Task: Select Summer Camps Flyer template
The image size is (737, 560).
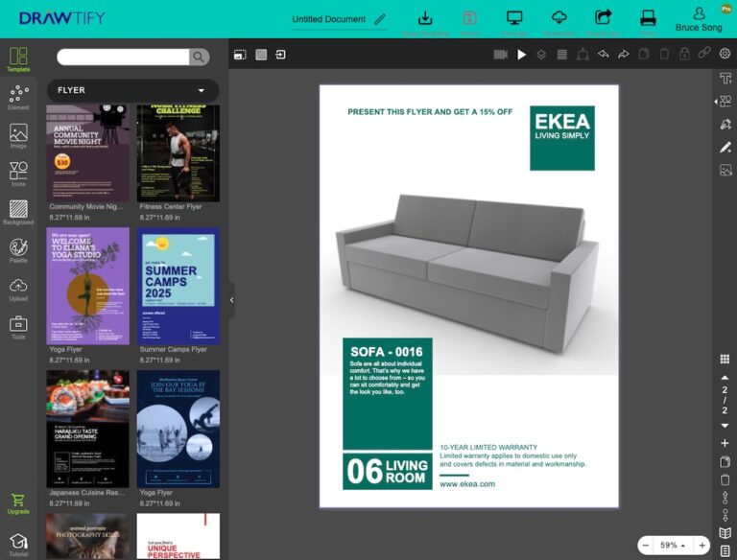Action: [178, 286]
